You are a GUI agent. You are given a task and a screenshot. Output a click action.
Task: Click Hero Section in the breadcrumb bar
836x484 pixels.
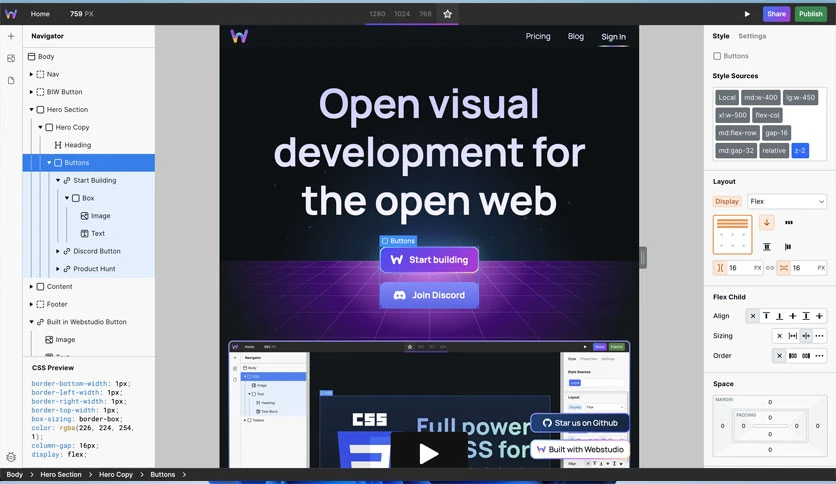point(61,474)
